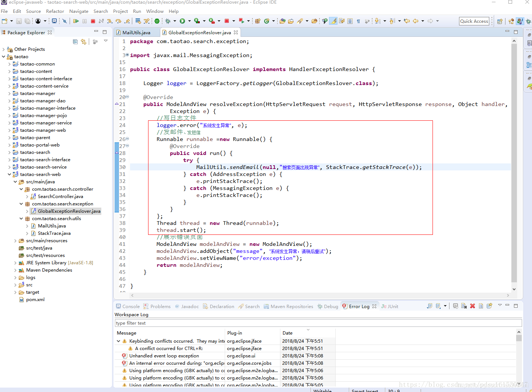This screenshot has width=532, height=392.
Task: Click the Back navigation arrow icon
Action: [x=416, y=21]
